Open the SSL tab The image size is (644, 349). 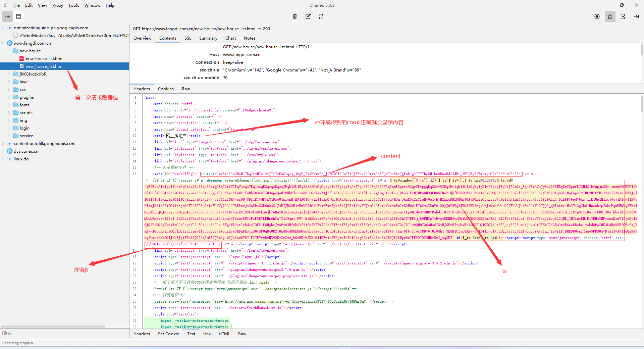click(x=188, y=38)
